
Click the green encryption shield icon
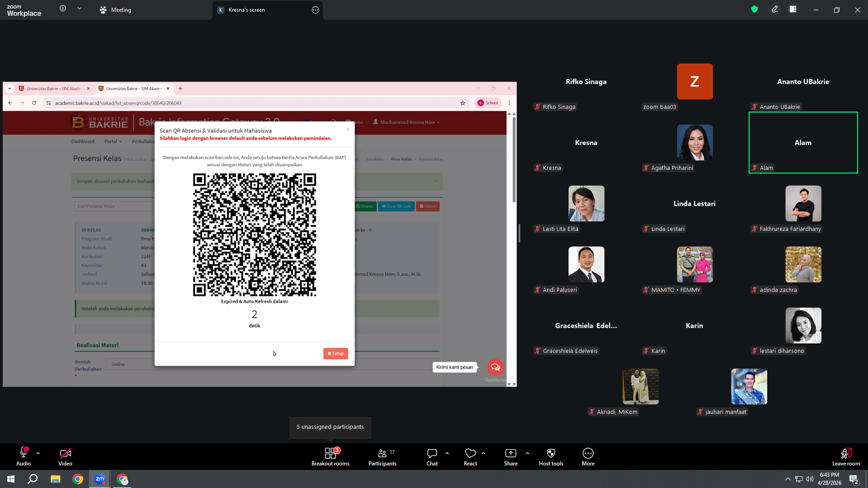tap(755, 9)
